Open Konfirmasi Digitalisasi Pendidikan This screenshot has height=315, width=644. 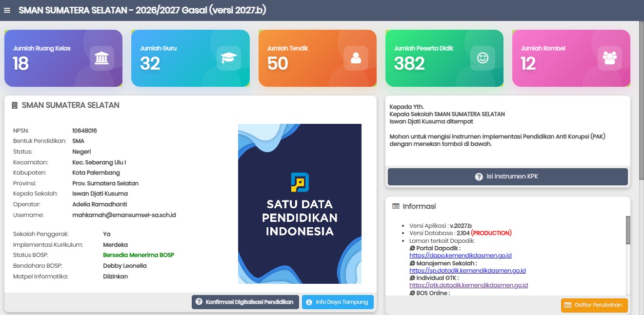tap(245, 302)
